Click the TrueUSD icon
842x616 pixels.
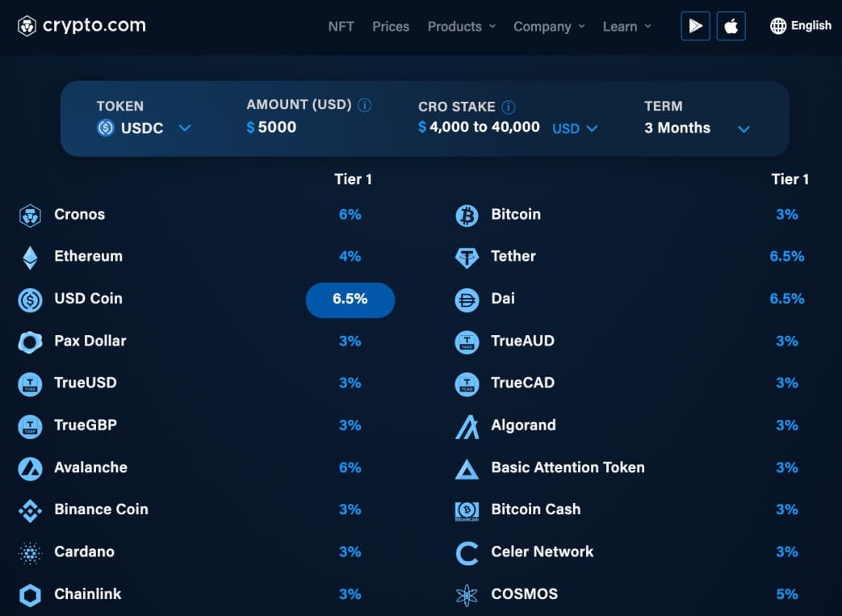30,384
